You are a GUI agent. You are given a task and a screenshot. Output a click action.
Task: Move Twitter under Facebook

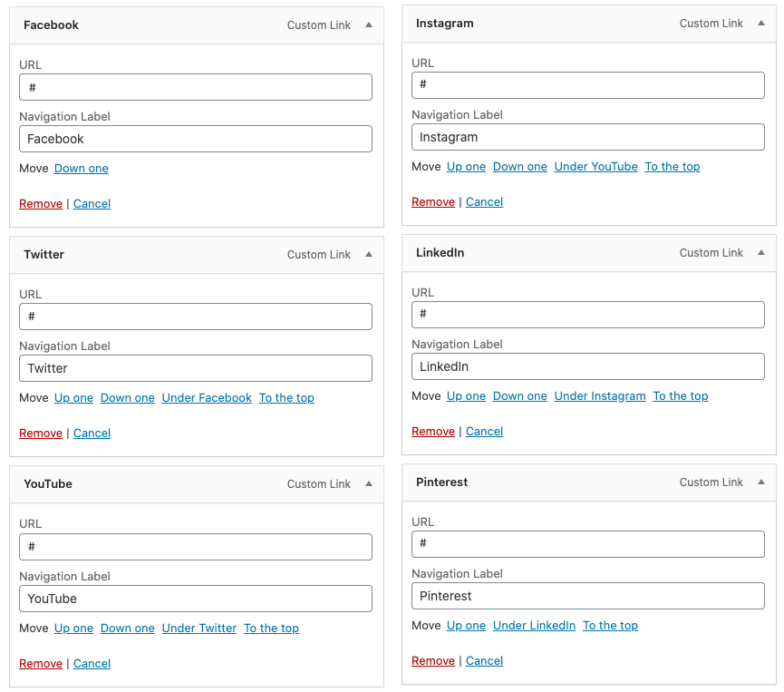(x=207, y=398)
